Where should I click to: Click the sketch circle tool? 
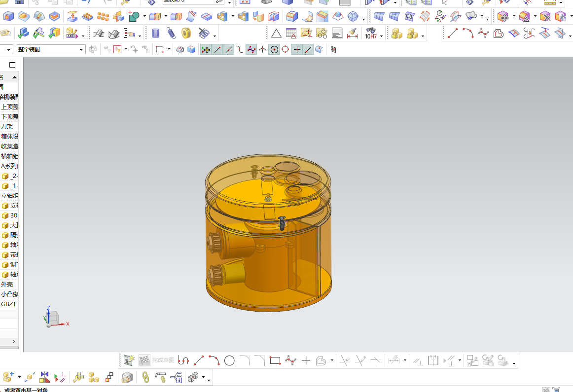coord(229,361)
